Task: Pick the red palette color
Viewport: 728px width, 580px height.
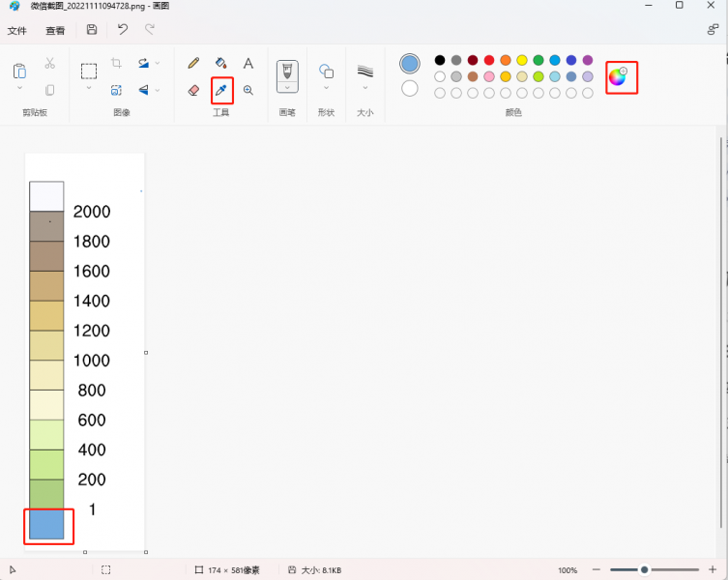Action: pyautogui.click(x=489, y=60)
